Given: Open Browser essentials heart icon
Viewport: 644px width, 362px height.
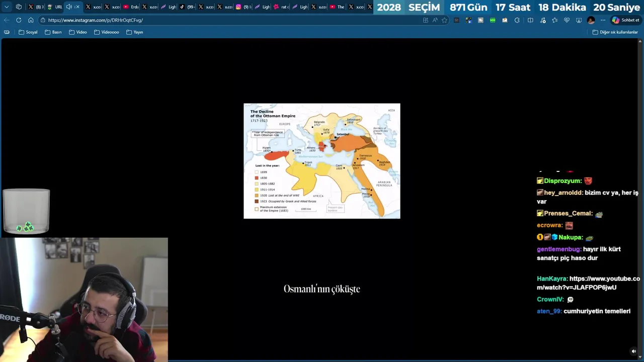Looking at the screenshot, I should coord(567,20).
